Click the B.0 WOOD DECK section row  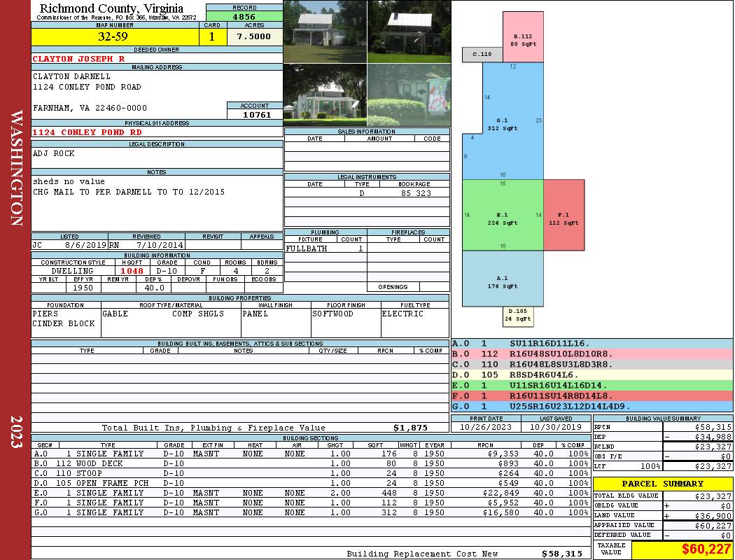(x=311, y=463)
